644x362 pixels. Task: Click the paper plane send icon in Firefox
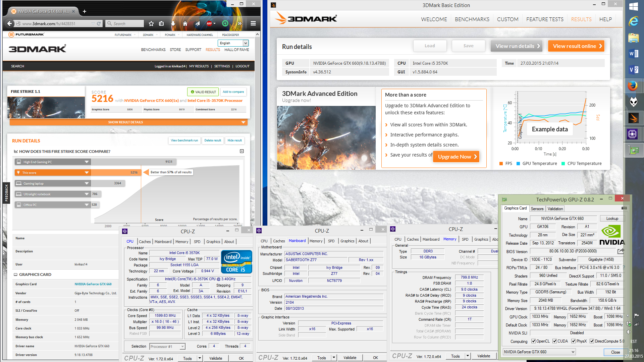pyautogui.click(x=198, y=23)
